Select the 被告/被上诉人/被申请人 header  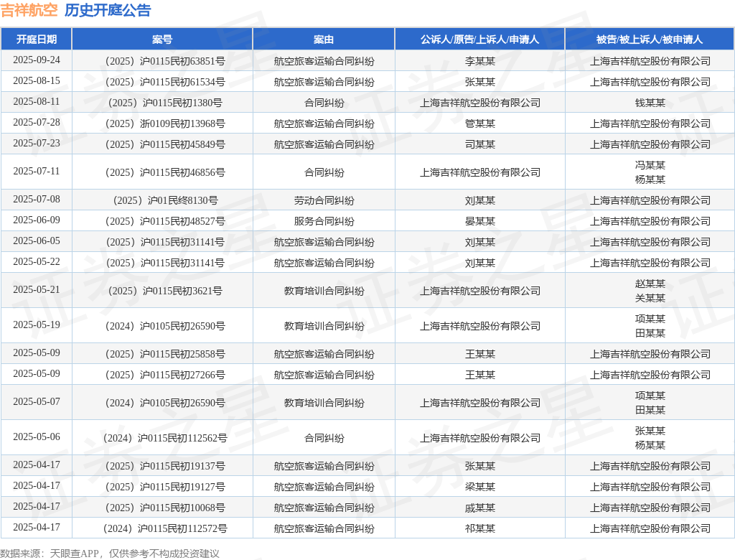[x=650, y=39]
